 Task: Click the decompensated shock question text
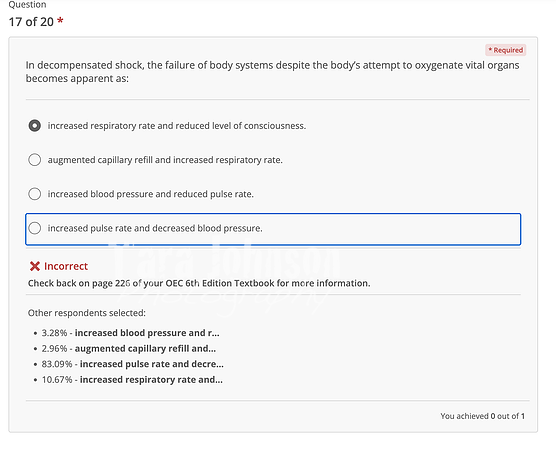pyautogui.click(x=272, y=72)
